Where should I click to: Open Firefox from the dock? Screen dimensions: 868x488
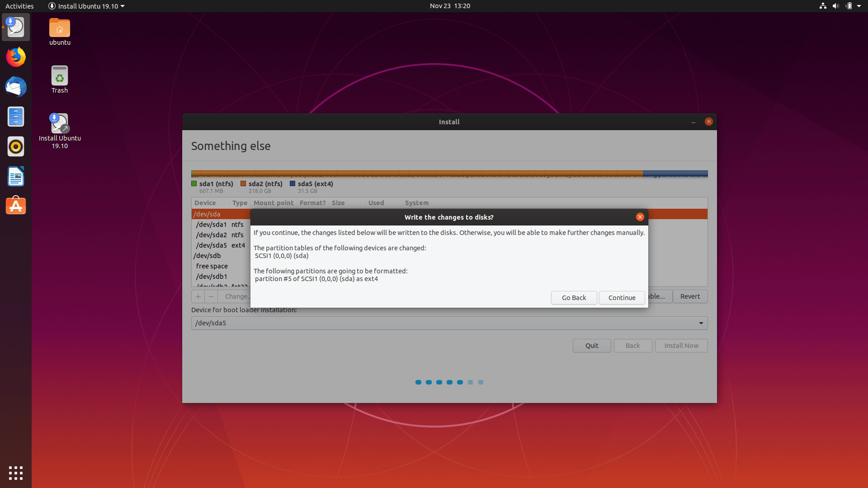(16, 57)
